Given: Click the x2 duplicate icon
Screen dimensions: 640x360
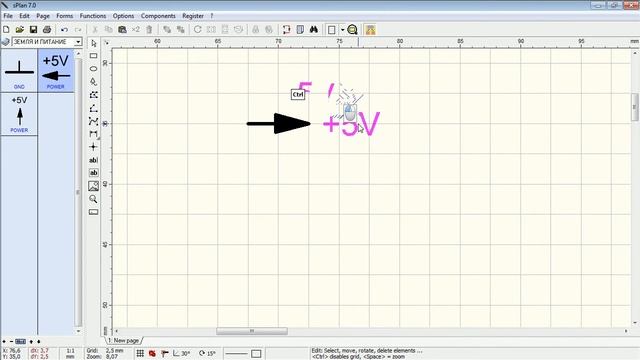Looking at the screenshot, I should [x=136, y=29].
